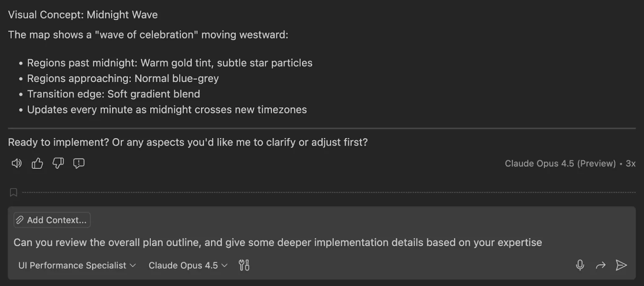Open the UI Performance Specialist mode dropdown
Screen dimensions: 644x286
click(71, 265)
